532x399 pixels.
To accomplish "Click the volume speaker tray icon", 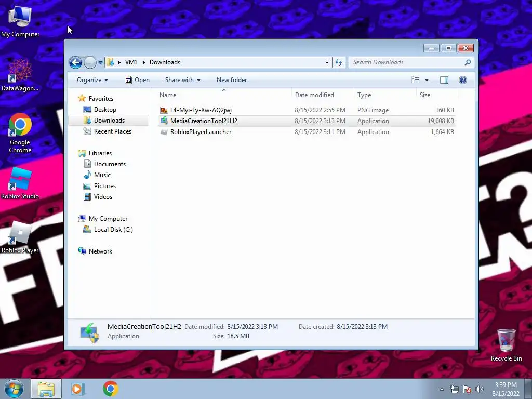I will [x=480, y=389].
